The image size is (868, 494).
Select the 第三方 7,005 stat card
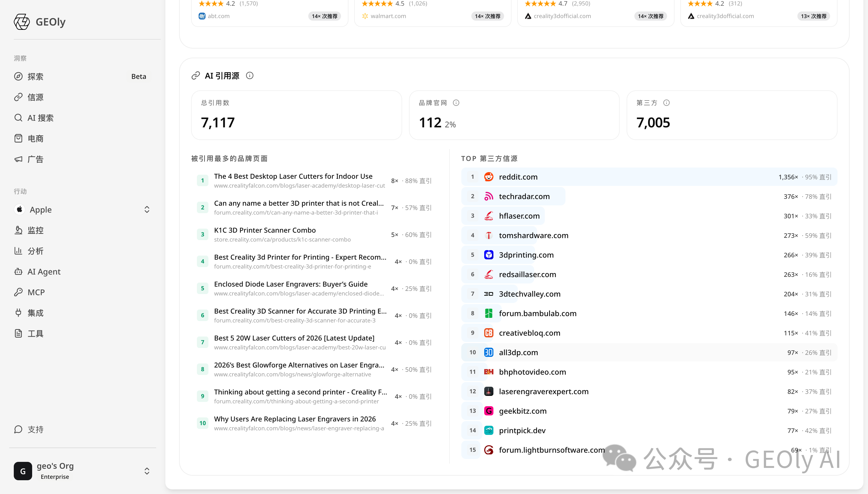732,115
